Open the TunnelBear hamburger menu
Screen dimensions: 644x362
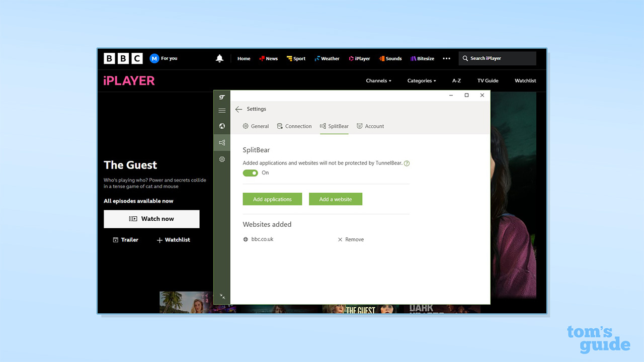pos(222,111)
